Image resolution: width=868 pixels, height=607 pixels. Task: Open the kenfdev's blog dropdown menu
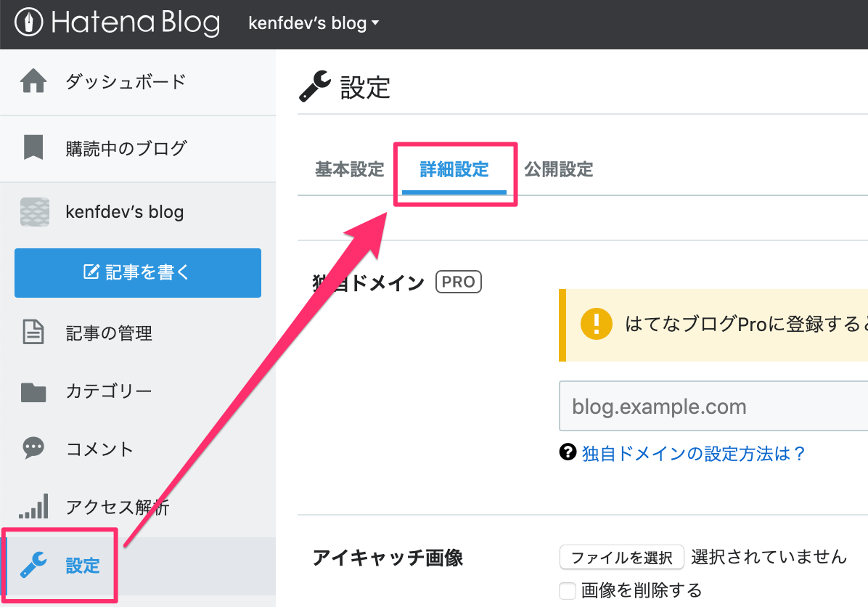314,23
